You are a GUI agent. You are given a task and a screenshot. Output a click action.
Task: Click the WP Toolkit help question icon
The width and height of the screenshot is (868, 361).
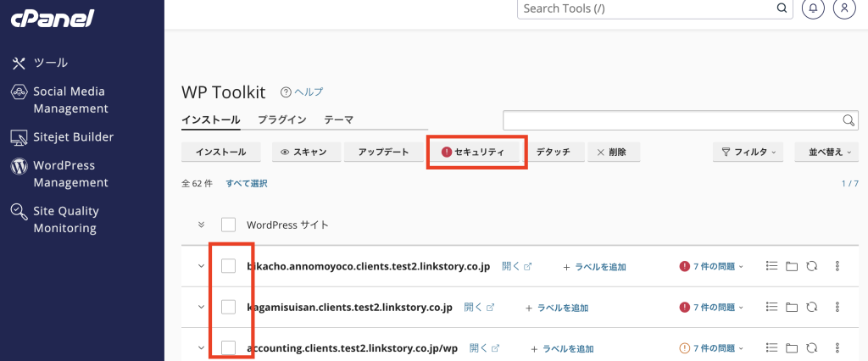pos(286,92)
